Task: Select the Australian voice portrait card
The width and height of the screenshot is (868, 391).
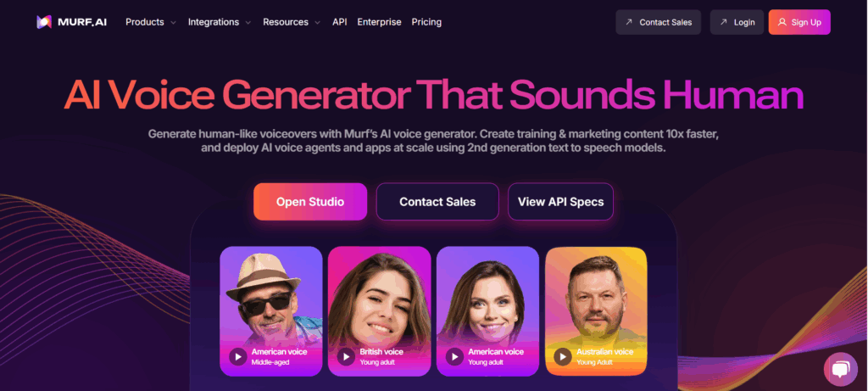Action: [596, 311]
